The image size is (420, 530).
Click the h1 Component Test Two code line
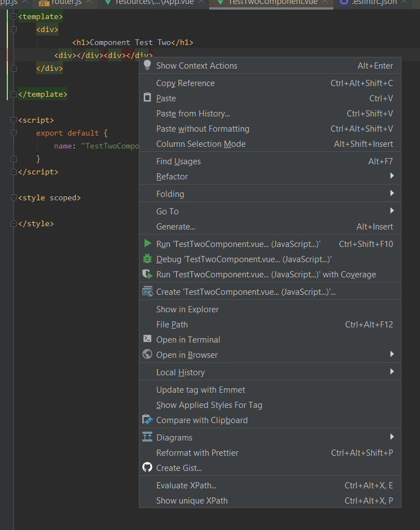(133, 43)
